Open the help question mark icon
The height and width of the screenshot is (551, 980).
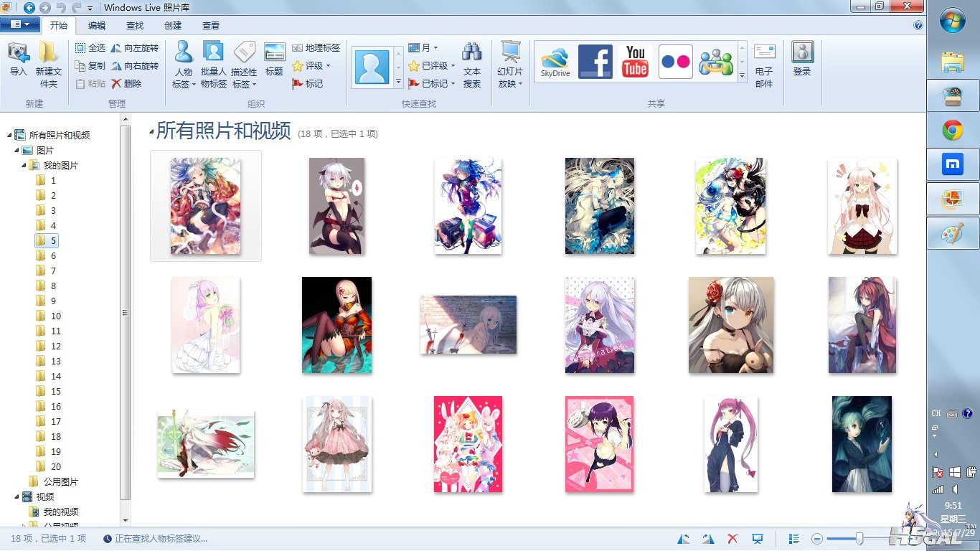click(x=918, y=25)
